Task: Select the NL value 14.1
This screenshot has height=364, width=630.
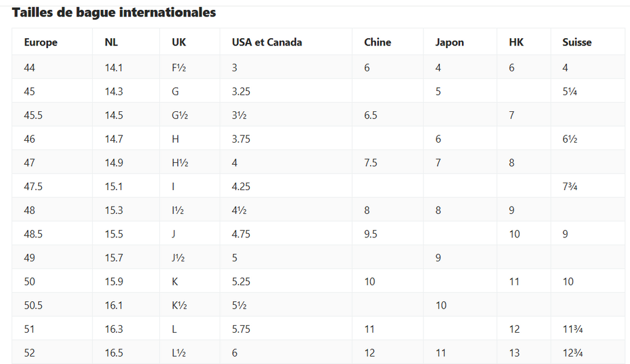Action: click(x=114, y=68)
